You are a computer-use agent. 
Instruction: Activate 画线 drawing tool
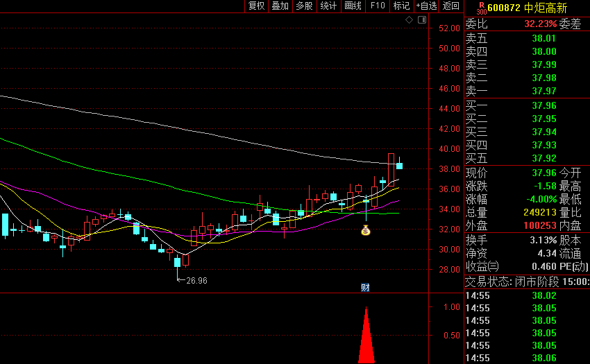pyautogui.click(x=353, y=6)
